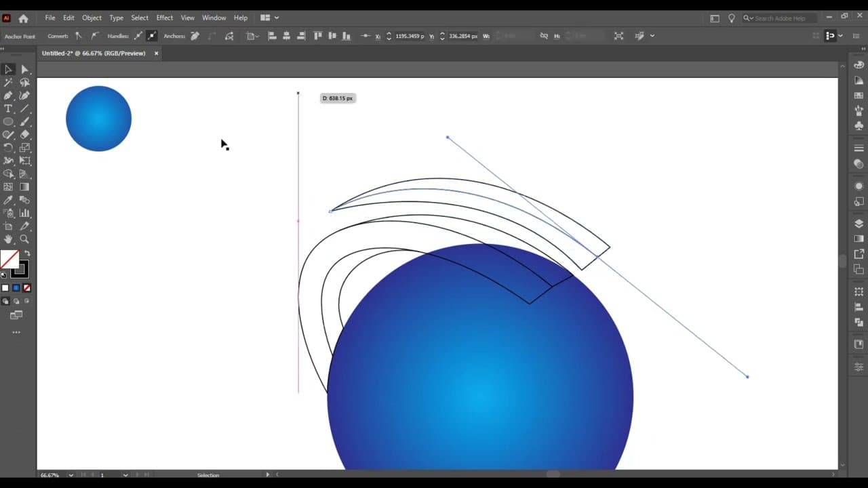The width and height of the screenshot is (868, 488).
Task: Toggle Isolate Selected Object button
Action: click(618, 36)
